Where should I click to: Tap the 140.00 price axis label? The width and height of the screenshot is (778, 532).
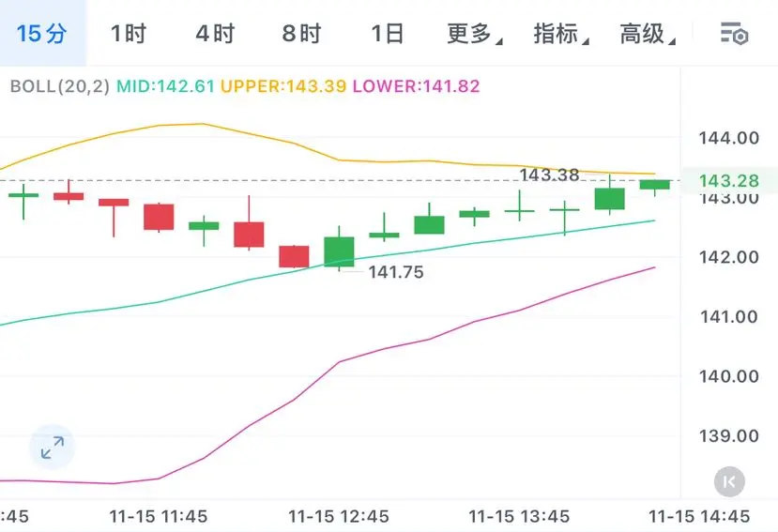(729, 376)
